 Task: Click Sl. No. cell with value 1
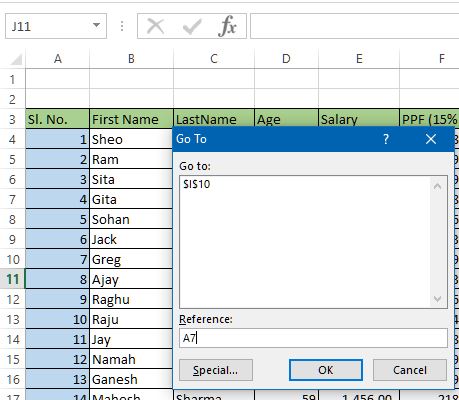click(58, 139)
